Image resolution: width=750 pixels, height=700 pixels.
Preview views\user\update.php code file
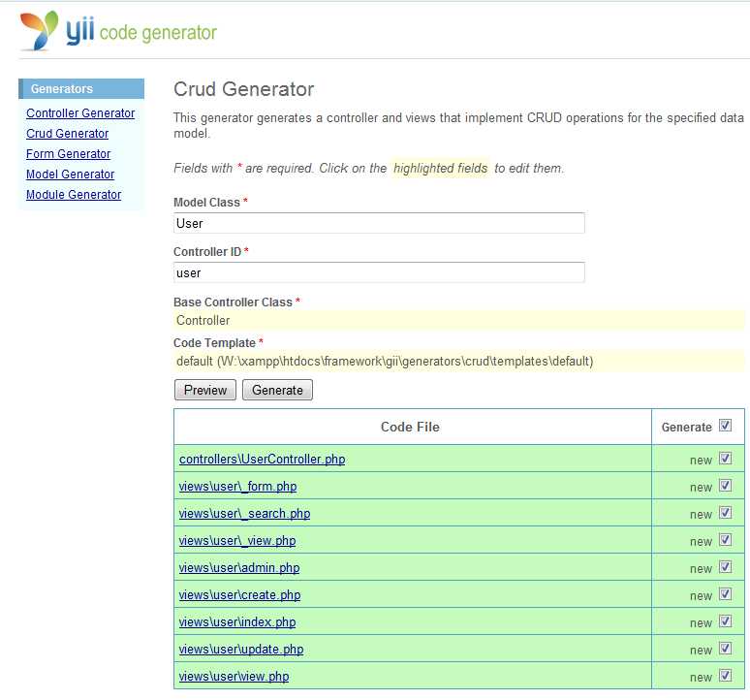pyautogui.click(x=241, y=650)
